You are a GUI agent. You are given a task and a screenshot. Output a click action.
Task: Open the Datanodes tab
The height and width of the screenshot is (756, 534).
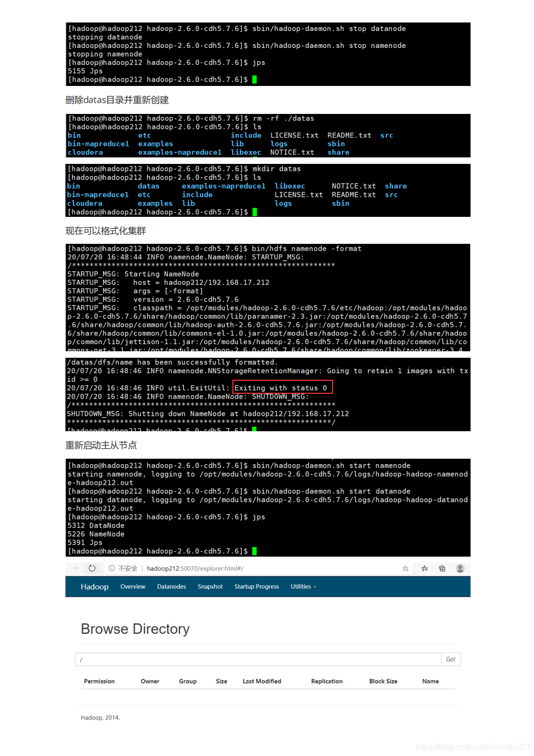point(171,587)
